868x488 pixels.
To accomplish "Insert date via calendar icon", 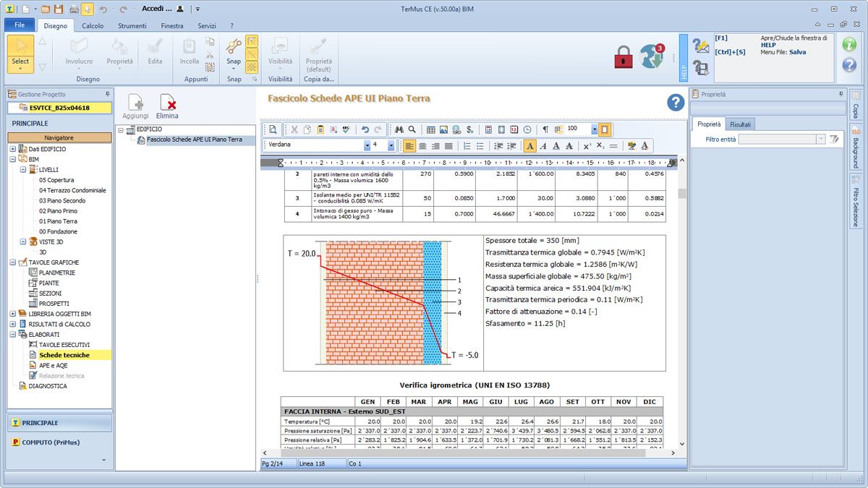I will [514, 129].
